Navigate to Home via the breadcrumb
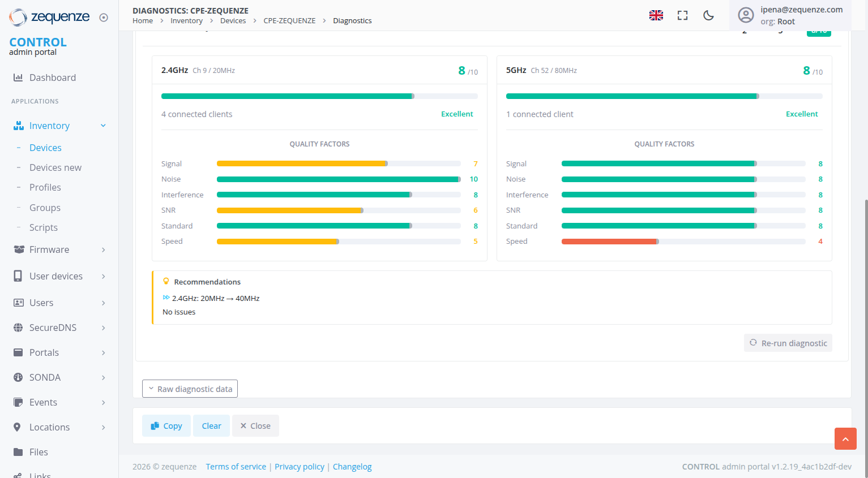This screenshot has width=868, height=478. coord(142,20)
